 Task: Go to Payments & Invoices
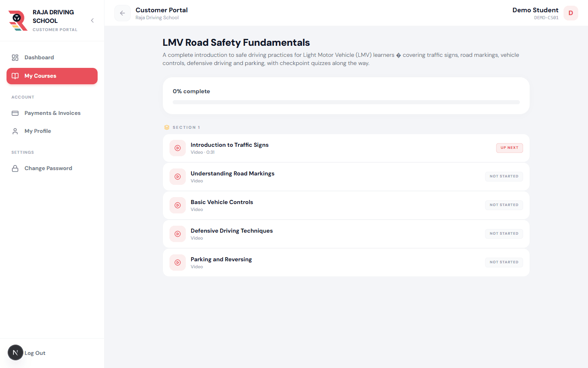[x=52, y=113]
